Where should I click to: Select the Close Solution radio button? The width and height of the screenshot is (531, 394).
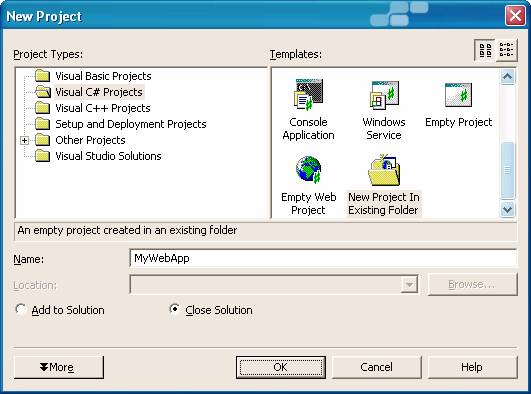174,309
